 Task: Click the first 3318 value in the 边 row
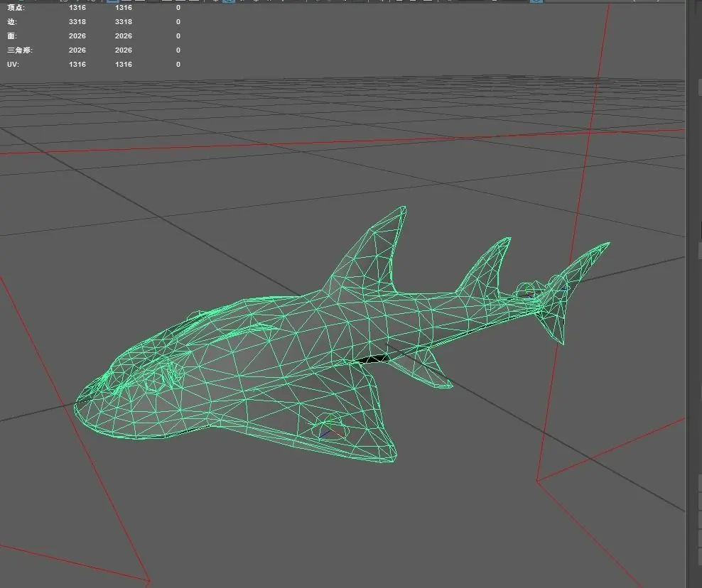tap(77, 21)
